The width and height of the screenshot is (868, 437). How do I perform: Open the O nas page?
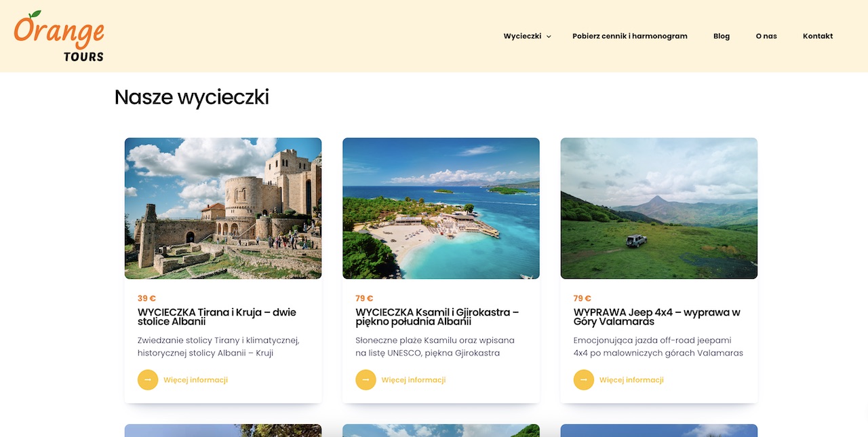(x=766, y=36)
